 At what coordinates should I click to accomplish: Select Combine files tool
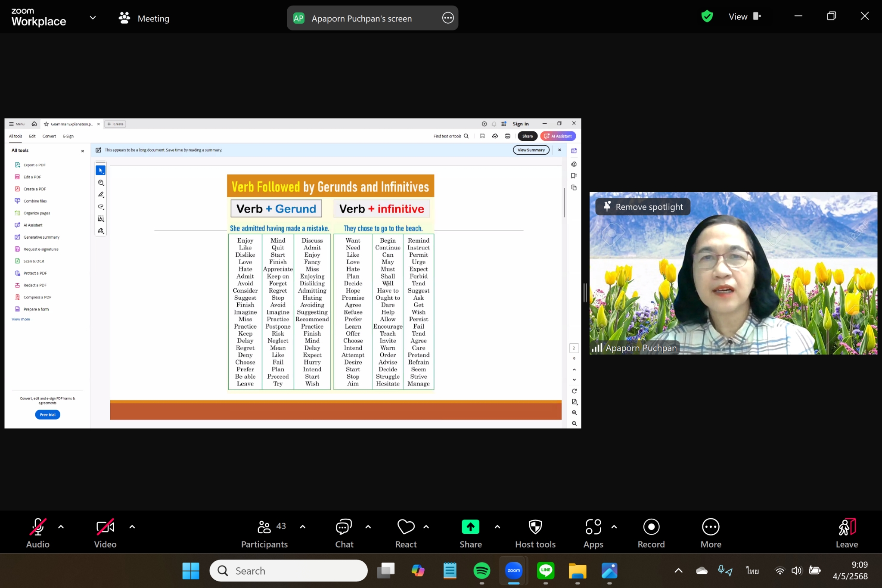pos(31,201)
